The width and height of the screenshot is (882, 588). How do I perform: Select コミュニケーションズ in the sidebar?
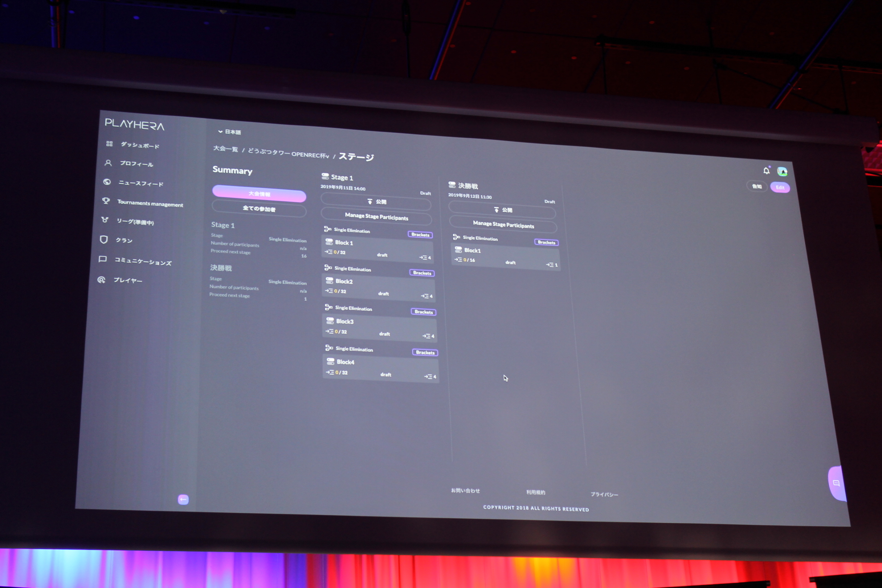pyautogui.click(x=143, y=261)
